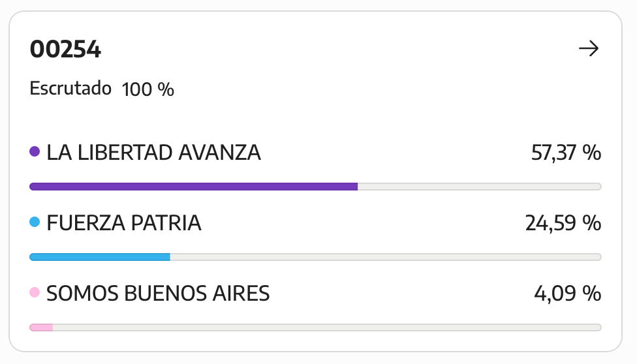Click the SOMOS BUENOS AIRES label
637x364 pixels.
coord(158,294)
